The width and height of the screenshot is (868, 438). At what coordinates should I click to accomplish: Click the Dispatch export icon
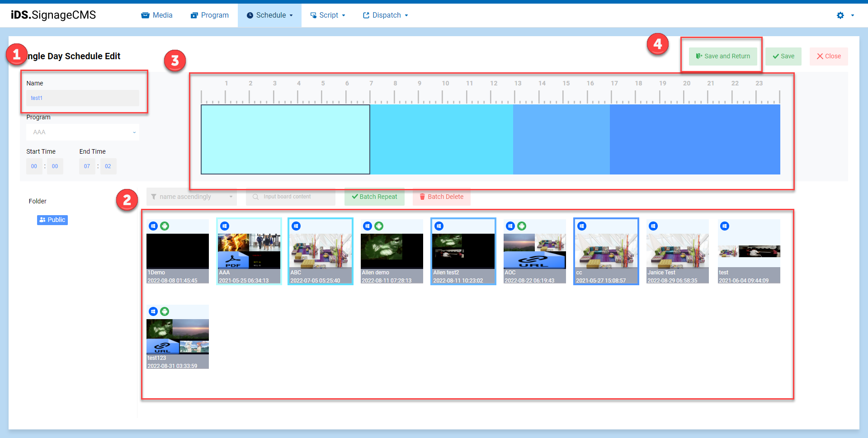pos(366,15)
